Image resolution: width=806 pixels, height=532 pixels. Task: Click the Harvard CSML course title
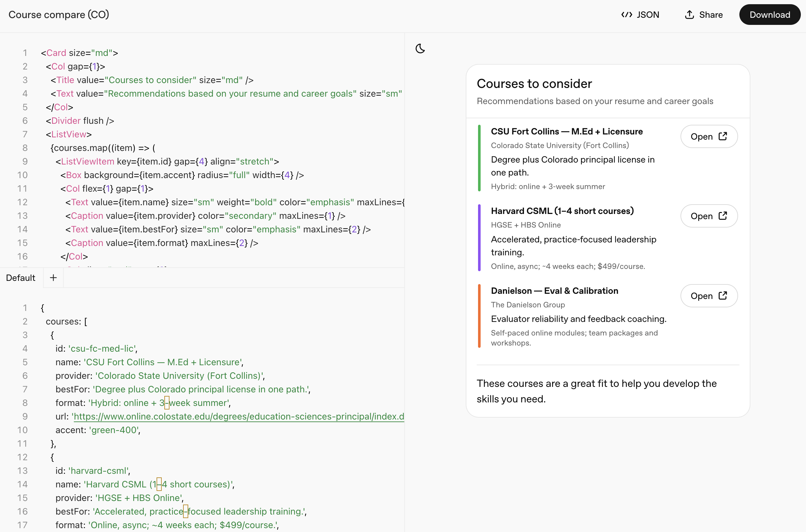point(562,211)
